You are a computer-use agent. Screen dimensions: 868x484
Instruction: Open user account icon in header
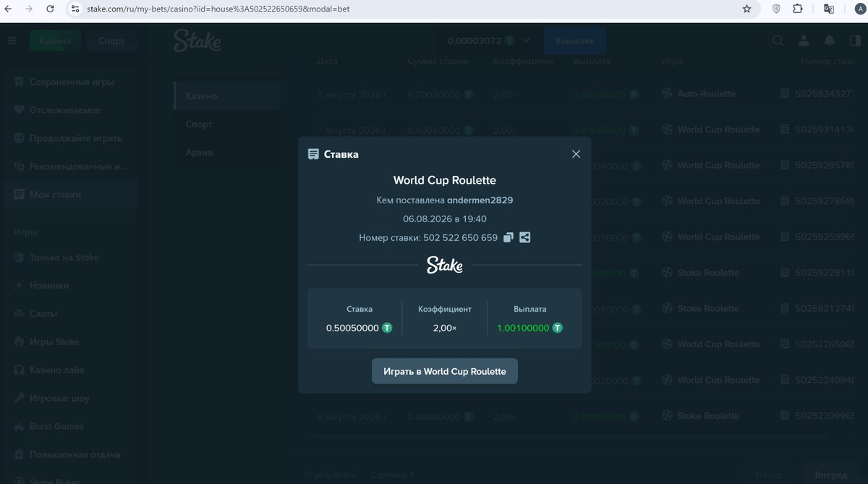[804, 41]
